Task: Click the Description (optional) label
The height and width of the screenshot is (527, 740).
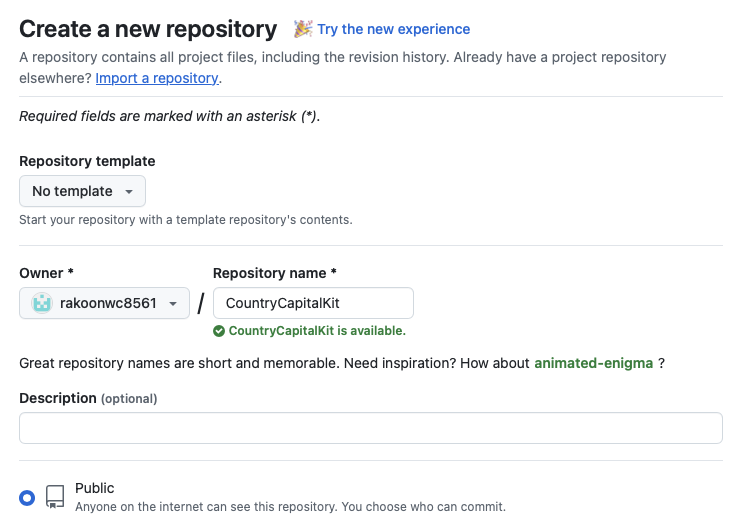Action: click(88, 398)
